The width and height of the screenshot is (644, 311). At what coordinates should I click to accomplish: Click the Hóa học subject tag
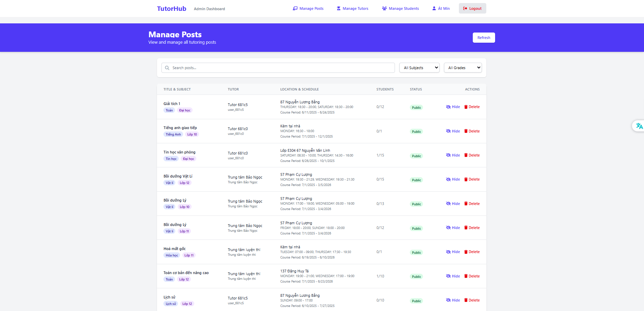(172, 255)
